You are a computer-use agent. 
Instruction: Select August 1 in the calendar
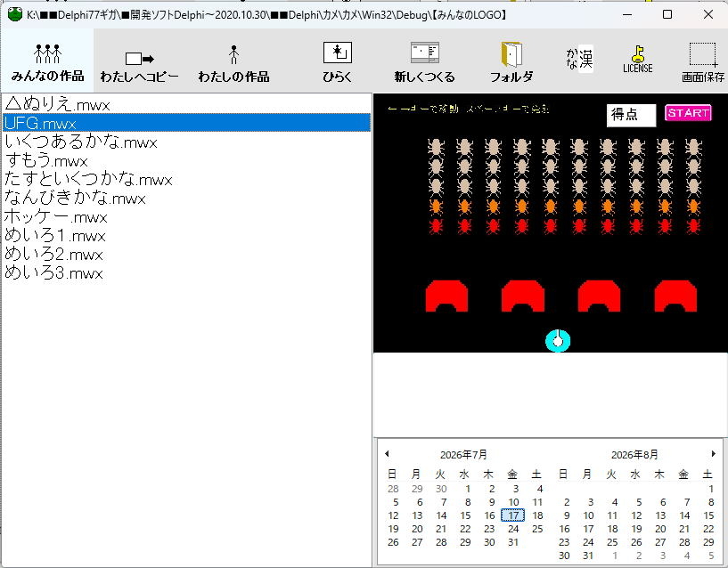click(710, 489)
